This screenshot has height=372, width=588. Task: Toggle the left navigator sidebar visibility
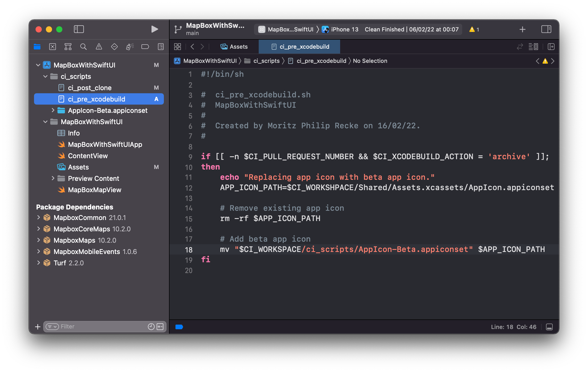(79, 29)
